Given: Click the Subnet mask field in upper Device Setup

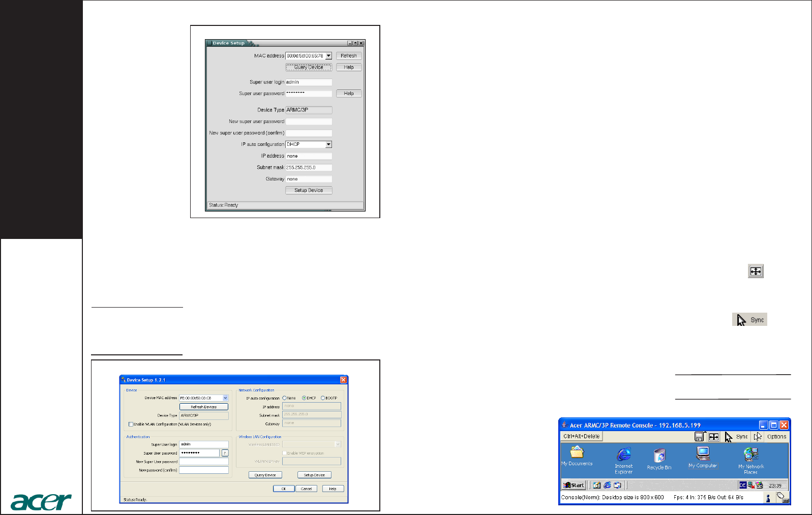Looking at the screenshot, I should pyautogui.click(x=309, y=167).
